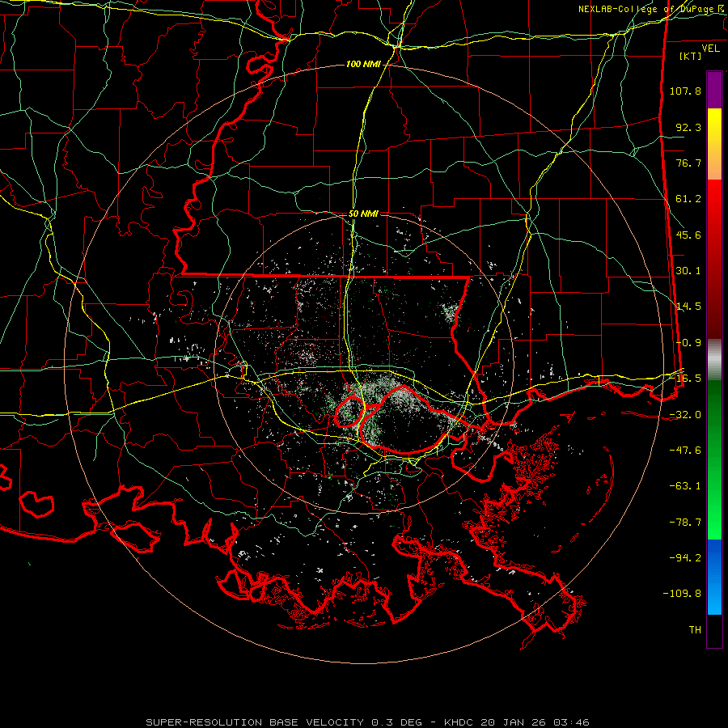Click the -78.7 velocity scale value

click(685, 523)
